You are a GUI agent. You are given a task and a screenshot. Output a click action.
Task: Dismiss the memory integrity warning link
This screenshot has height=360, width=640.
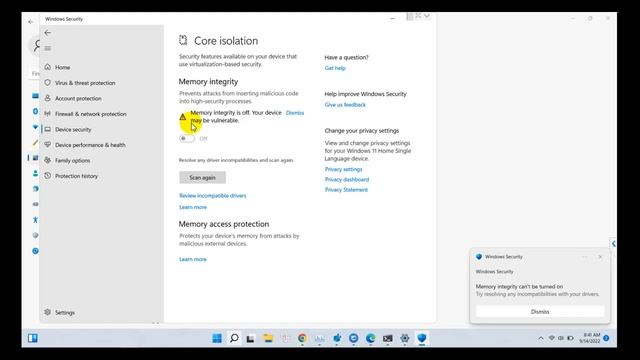point(295,113)
